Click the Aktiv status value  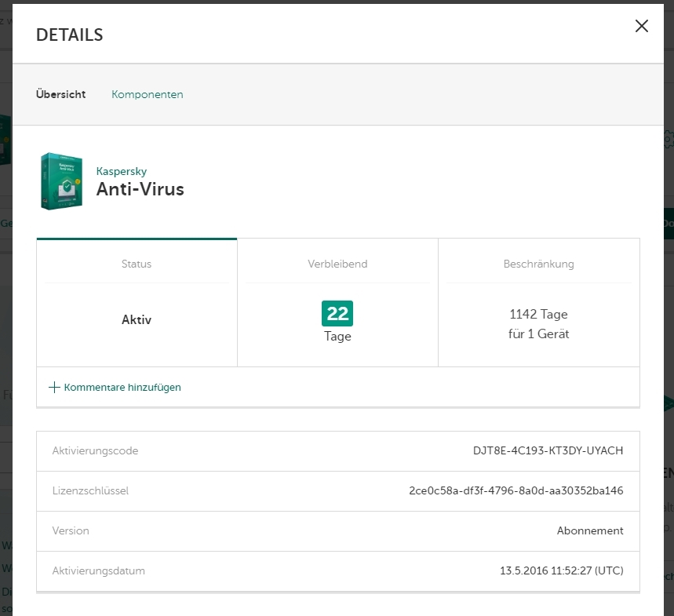[x=137, y=320]
